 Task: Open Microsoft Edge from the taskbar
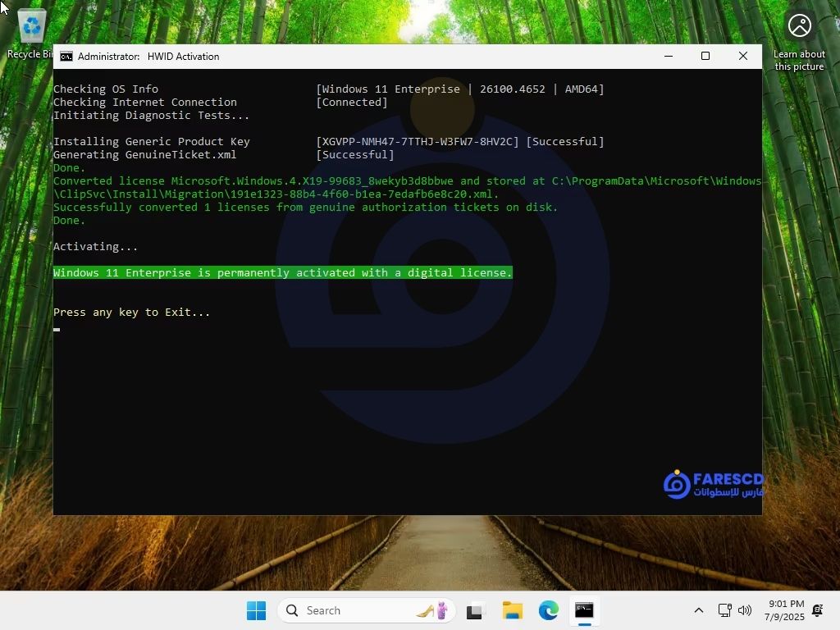click(549, 610)
